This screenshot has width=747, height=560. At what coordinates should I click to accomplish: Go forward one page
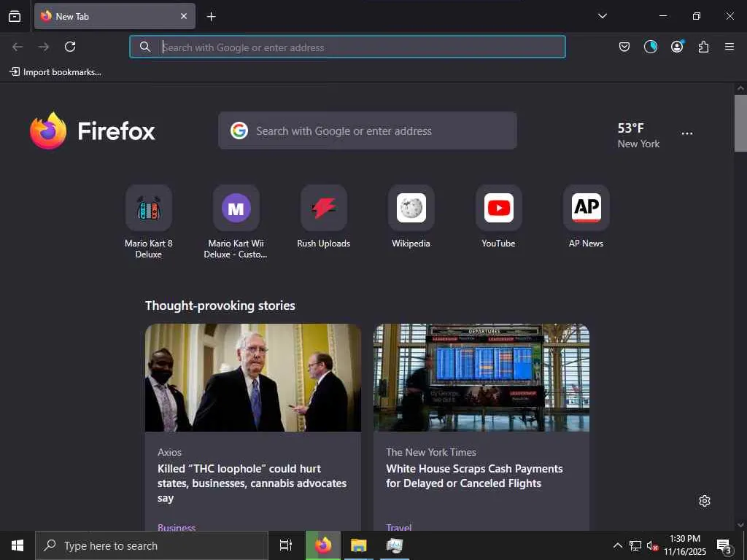44,47
